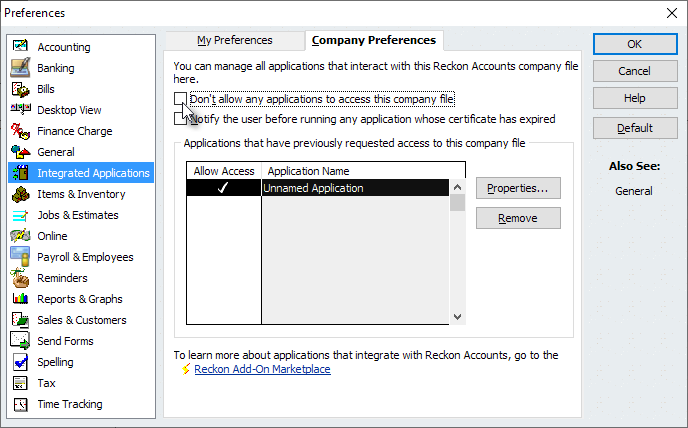Click the Payroll & Employees icon

click(x=20, y=257)
